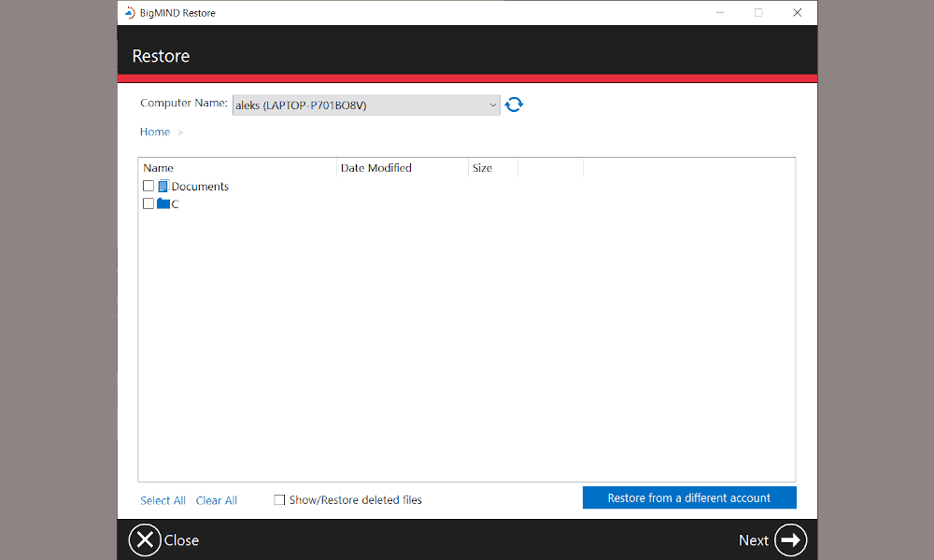
Task: Close the BigMIND Restore window
Action: [797, 12]
